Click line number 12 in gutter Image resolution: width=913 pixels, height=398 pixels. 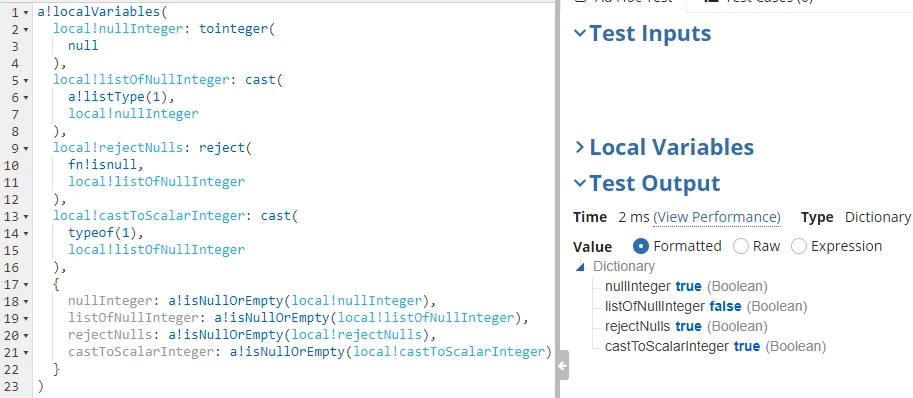(11, 199)
